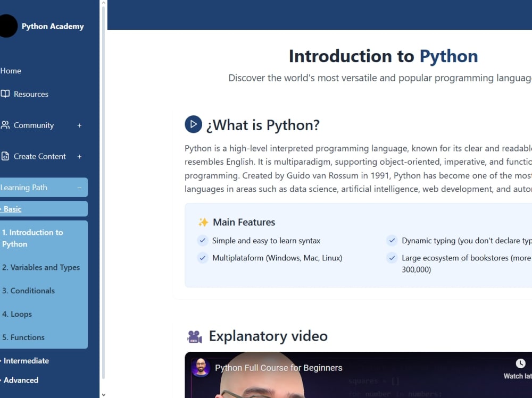Click the sidebar scroll down arrow
The height and width of the screenshot is (398, 532).
pos(104,395)
